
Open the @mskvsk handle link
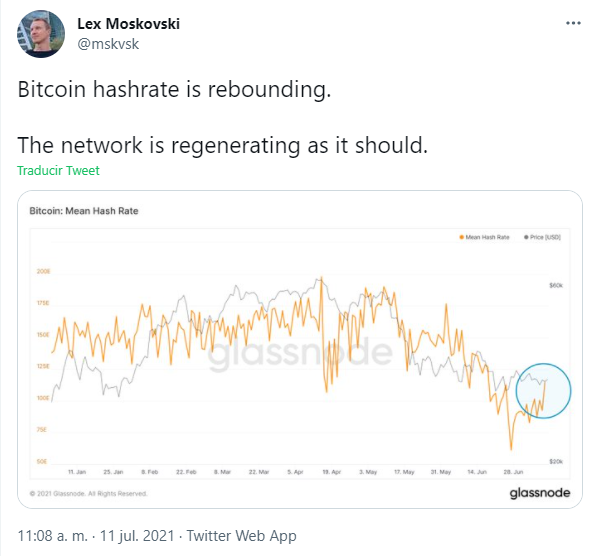tap(108, 44)
